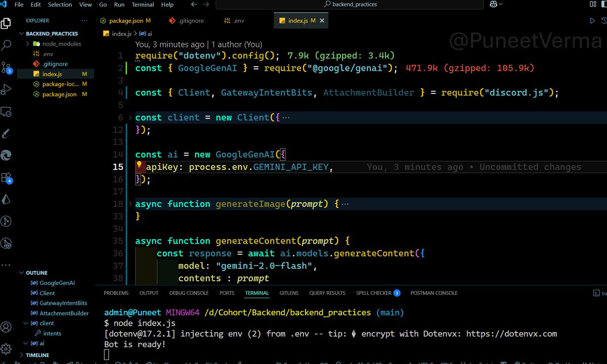Open the View menu
The width and height of the screenshot is (607, 364).
click(x=85, y=5)
